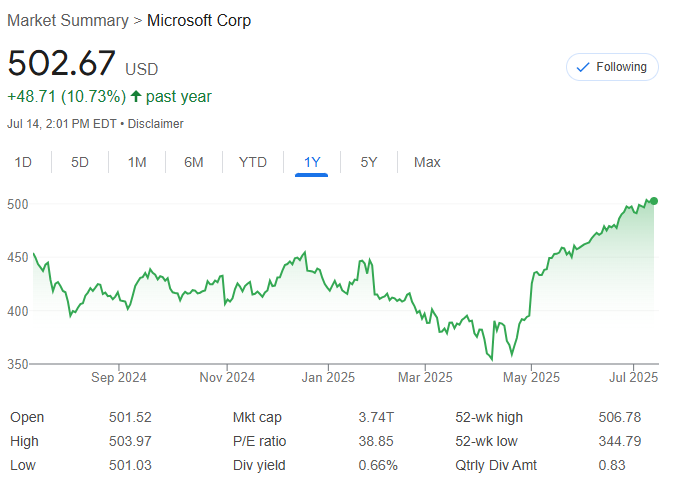Switch chart to 1M range
The height and width of the screenshot is (493, 678).
[137, 162]
